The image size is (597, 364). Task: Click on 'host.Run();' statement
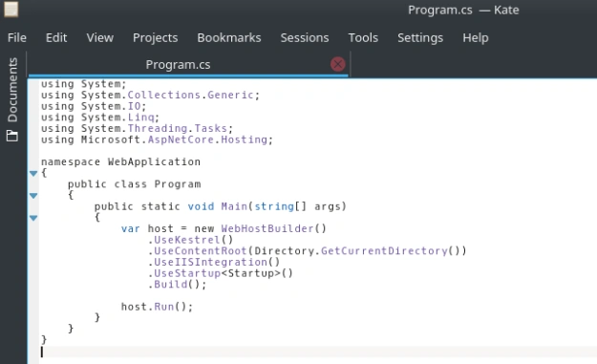pyautogui.click(x=157, y=307)
